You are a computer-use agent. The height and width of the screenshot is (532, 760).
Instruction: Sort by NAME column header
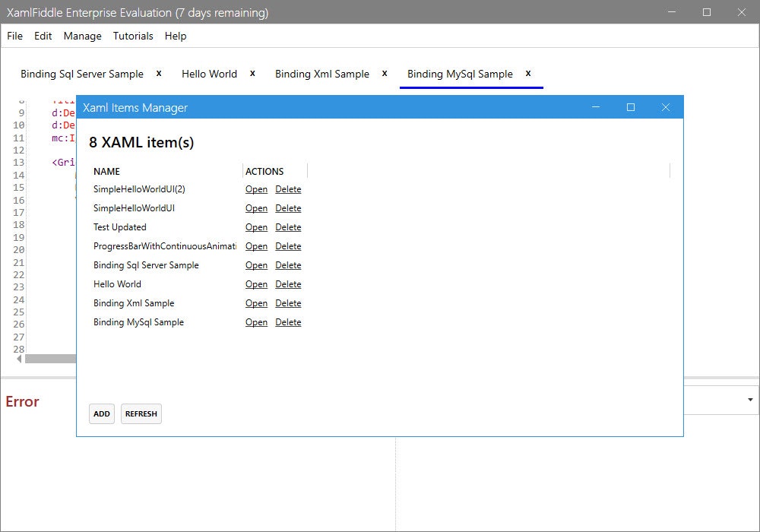pos(106,172)
